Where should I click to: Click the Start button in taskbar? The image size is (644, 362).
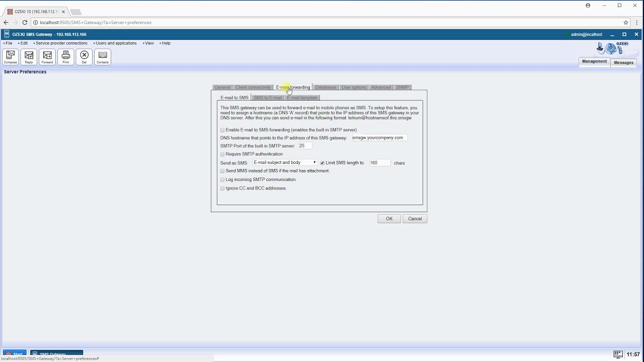[15, 353]
